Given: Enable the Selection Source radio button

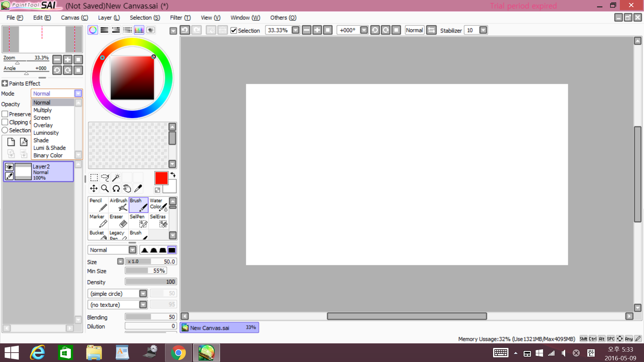Looking at the screenshot, I should pyautogui.click(x=5, y=130).
